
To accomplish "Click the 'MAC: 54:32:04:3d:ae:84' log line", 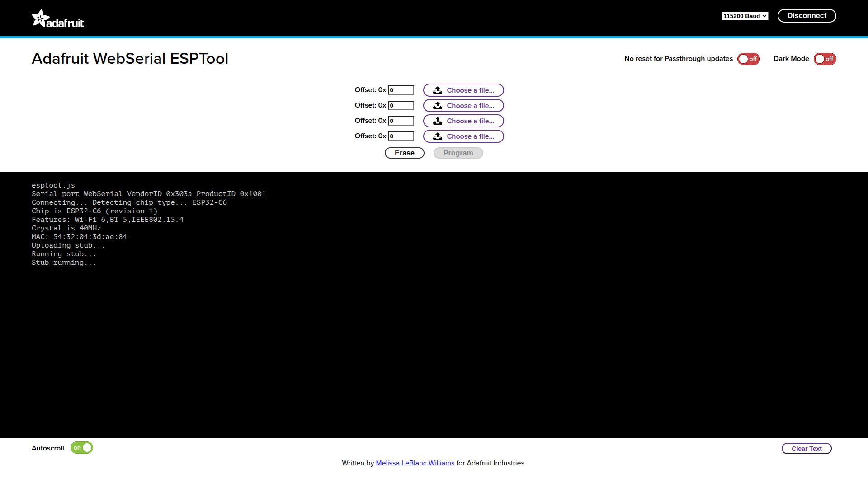I will [80, 237].
